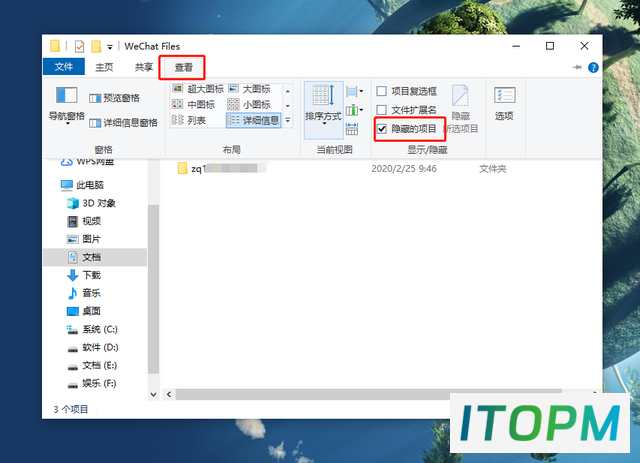Switch to the 主页 tab
The height and width of the screenshot is (463, 640).
click(104, 67)
